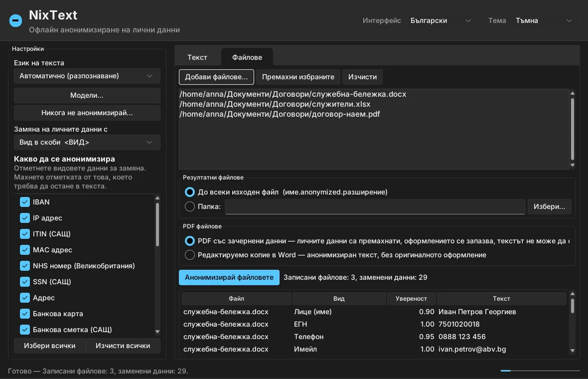The width and height of the screenshot is (588, 379).
Task: Click Премахни избраните button
Action: (298, 77)
